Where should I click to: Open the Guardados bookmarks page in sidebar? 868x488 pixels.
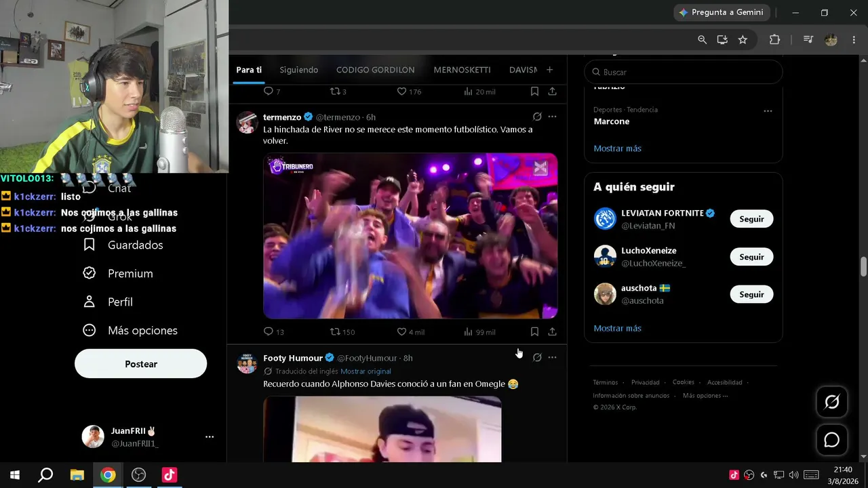pos(123,245)
